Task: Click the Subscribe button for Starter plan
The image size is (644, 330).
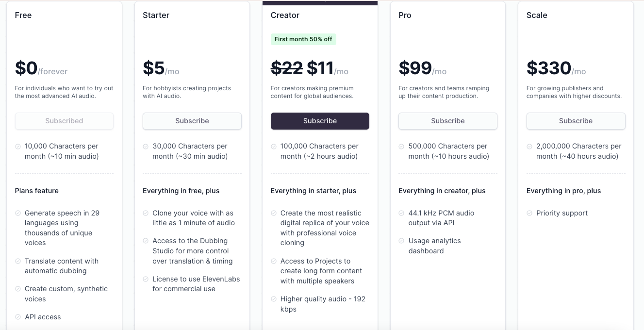Action: [192, 121]
